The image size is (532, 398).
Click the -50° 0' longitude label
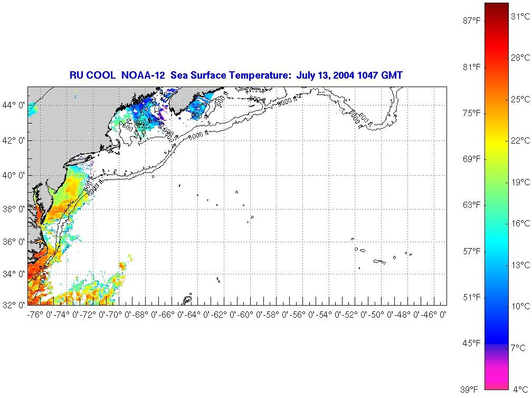click(x=381, y=315)
